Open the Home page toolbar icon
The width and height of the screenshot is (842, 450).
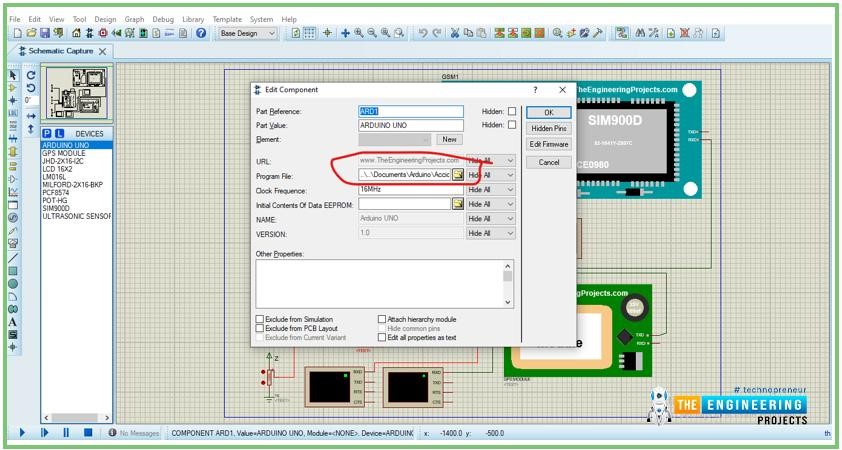pos(77,33)
